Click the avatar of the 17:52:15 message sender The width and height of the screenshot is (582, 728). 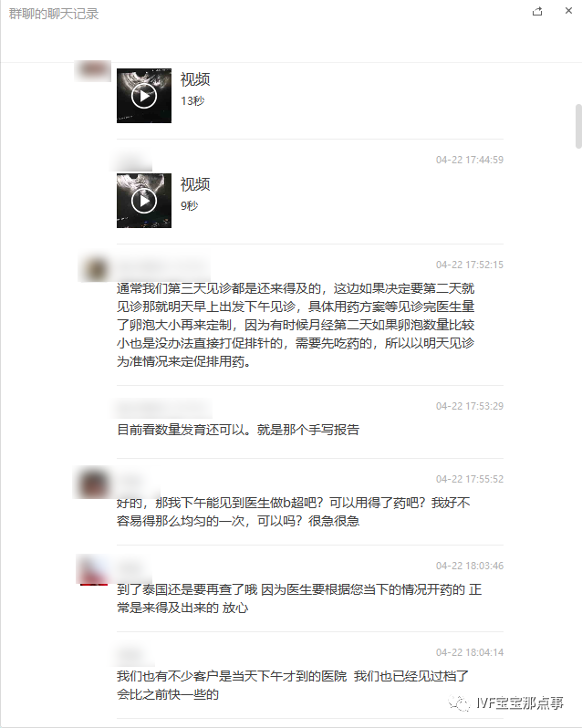point(95,269)
